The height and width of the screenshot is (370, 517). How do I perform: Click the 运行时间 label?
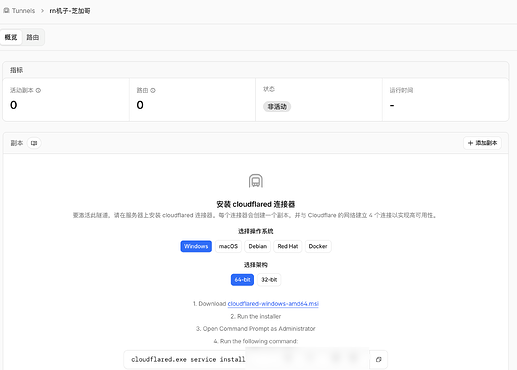pos(401,90)
